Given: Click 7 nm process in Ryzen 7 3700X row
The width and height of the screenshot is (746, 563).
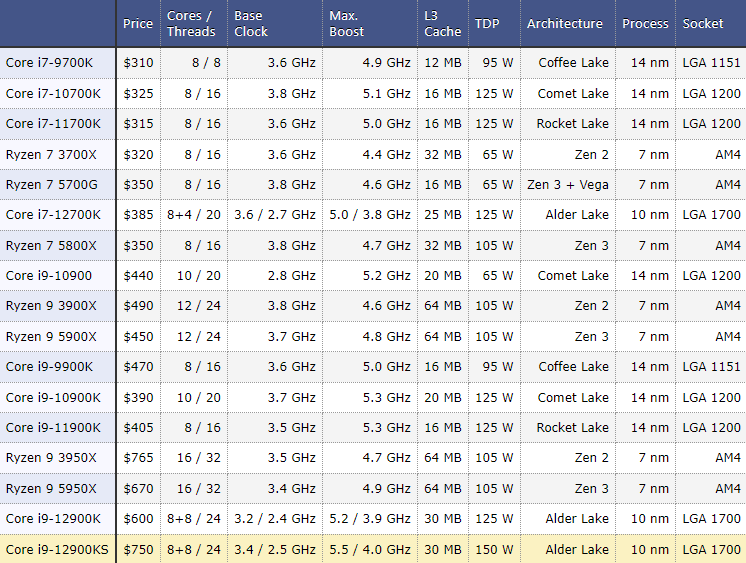Looking at the screenshot, I should coord(654,155).
